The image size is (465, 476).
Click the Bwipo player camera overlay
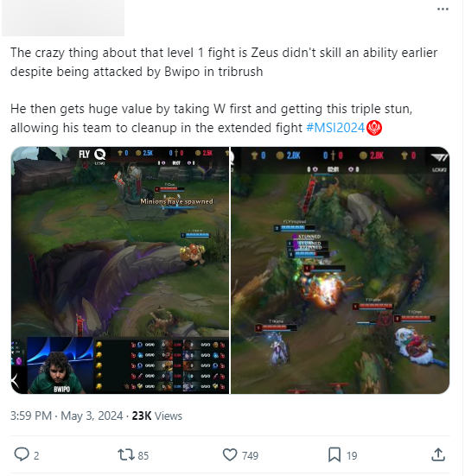click(x=61, y=365)
